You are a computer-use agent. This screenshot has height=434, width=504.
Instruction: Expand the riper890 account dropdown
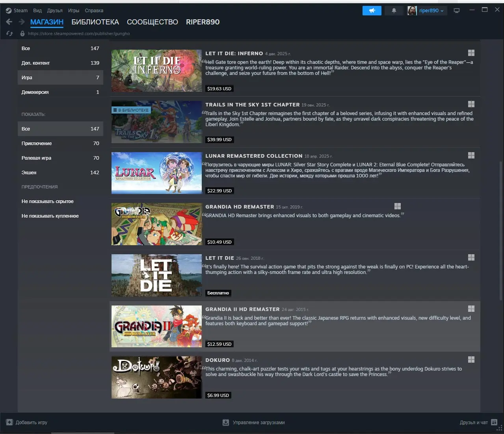coord(431,11)
